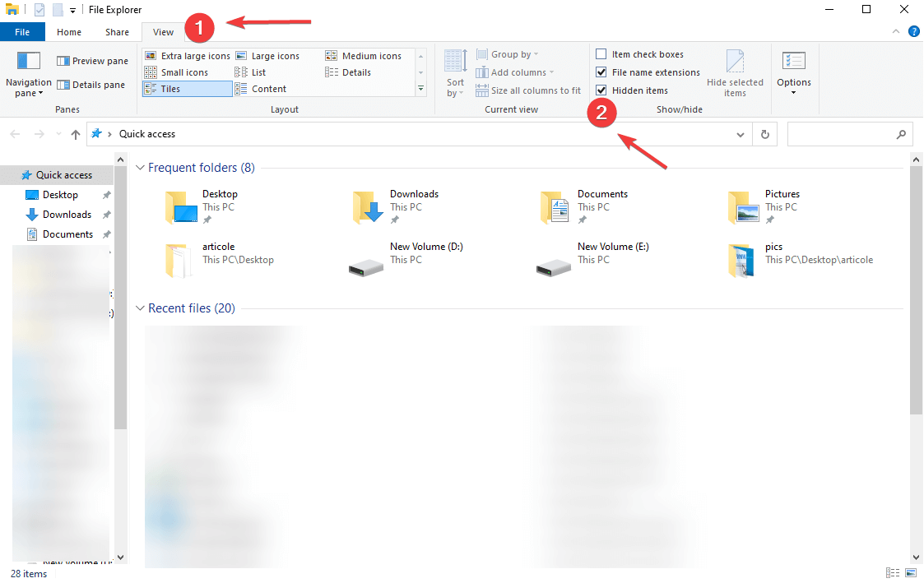Uncheck Hidden items checkbox
Viewport: 924px width, 583px height.
(x=601, y=90)
